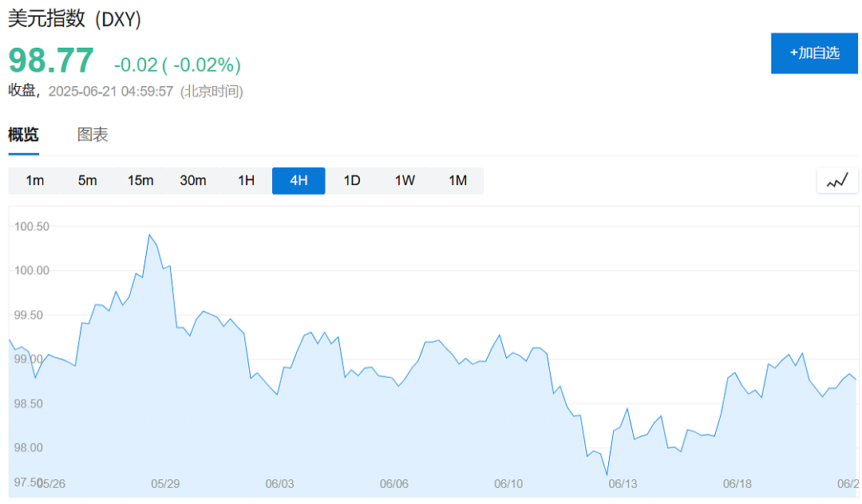This screenshot has height=504, width=862.
Task: Switch to the 图表 chart tab
Action: tap(93, 135)
